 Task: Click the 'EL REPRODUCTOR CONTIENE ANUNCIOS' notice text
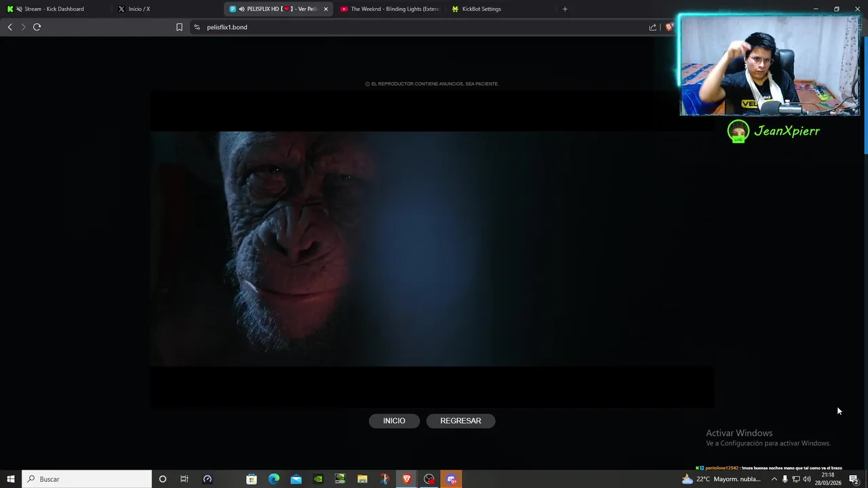[435, 84]
